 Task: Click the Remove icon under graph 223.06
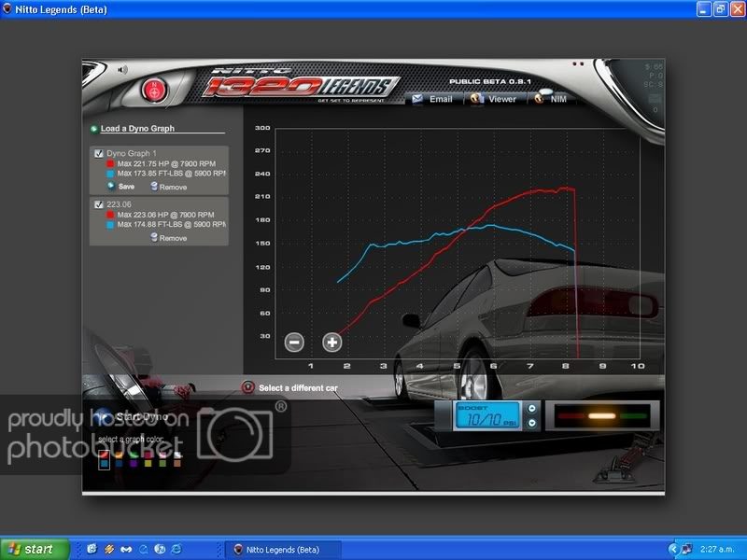click(154, 237)
